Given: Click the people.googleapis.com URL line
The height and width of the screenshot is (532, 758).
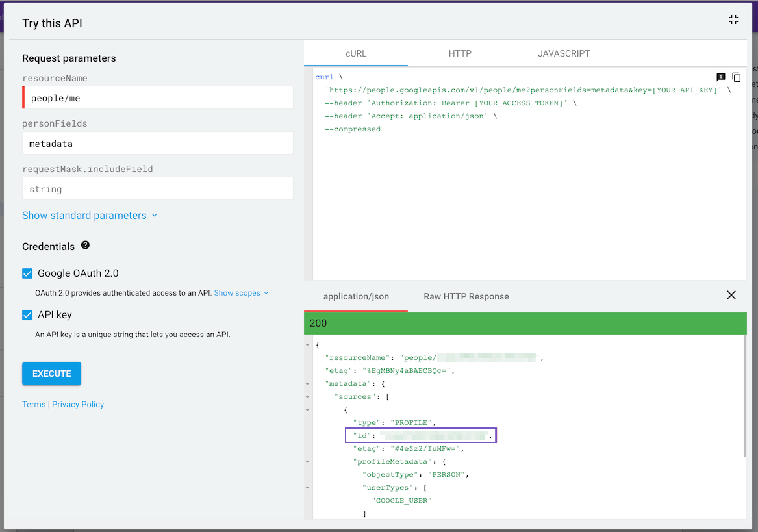Looking at the screenshot, I should [528, 90].
